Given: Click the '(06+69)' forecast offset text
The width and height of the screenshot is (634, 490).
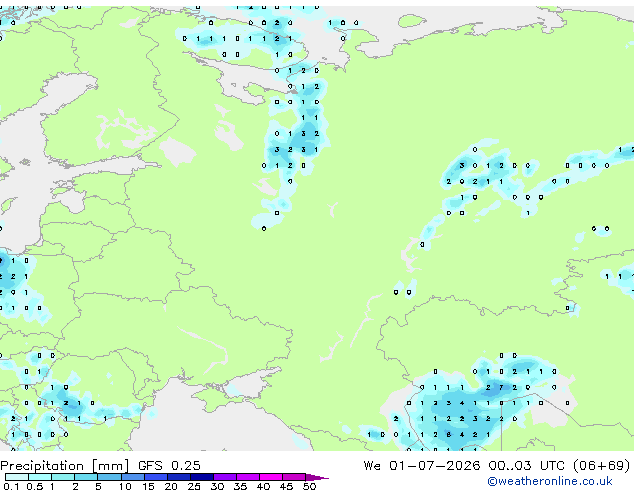Looking at the screenshot, I should pos(602,466).
